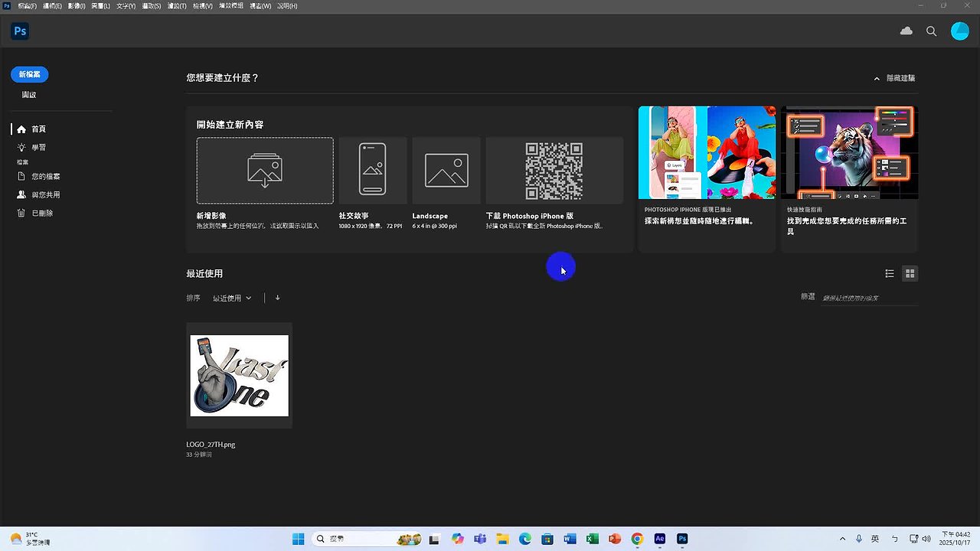
Task: Click the Ps logo in the top bar
Action: (x=20, y=31)
